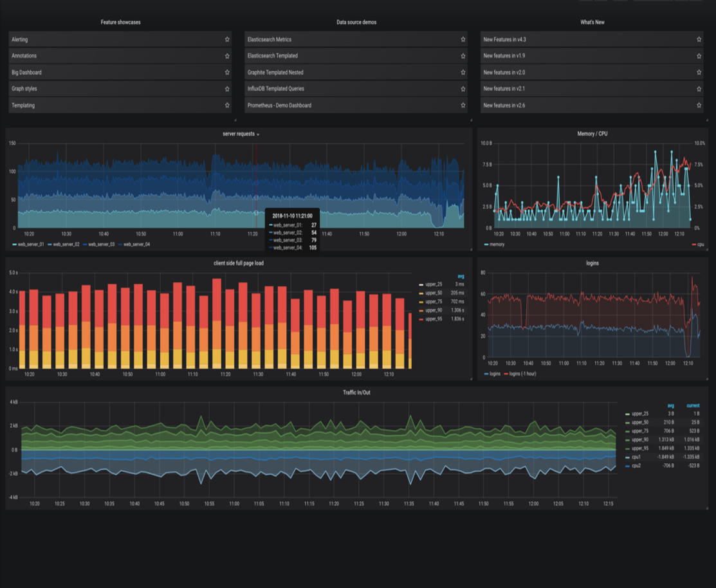Viewport: 716px width, 588px height.
Task: Sort Traffic legend by current column
Action: coord(692,405)
